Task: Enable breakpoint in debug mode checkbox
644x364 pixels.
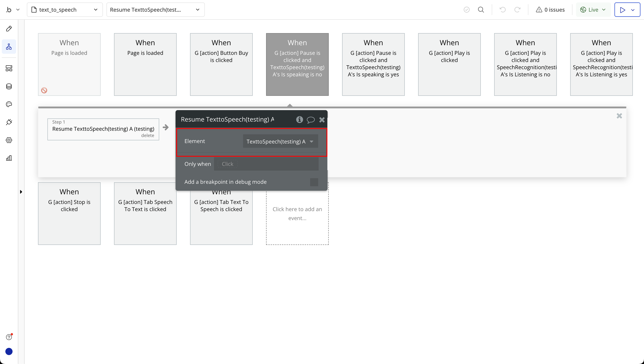Action: (314, 182)
